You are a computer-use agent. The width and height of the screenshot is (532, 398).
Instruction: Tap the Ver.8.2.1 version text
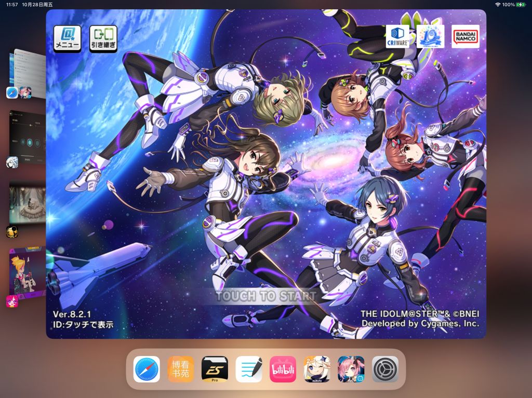click(x=72, y=314)
